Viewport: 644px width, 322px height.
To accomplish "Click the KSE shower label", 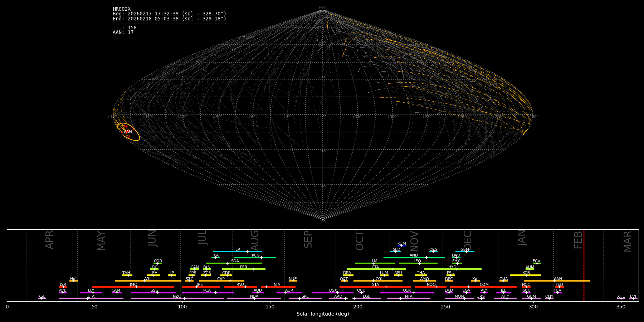I will [42, 297].
